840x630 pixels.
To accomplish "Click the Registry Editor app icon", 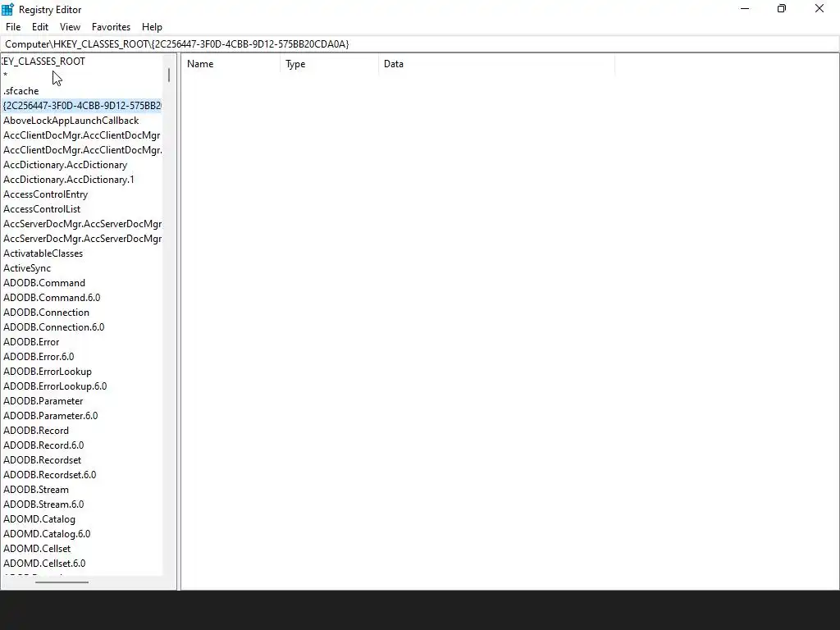I will 7,9.
